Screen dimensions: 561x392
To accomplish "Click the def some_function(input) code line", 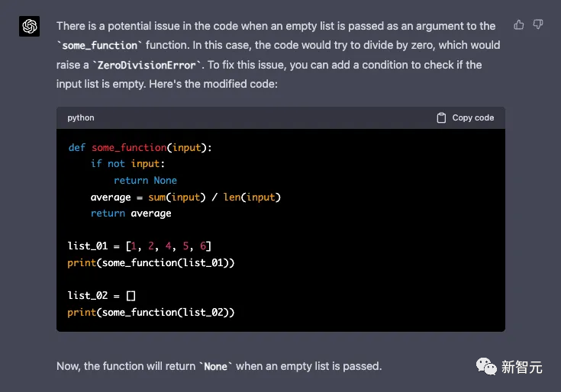I will coord(140,147).
